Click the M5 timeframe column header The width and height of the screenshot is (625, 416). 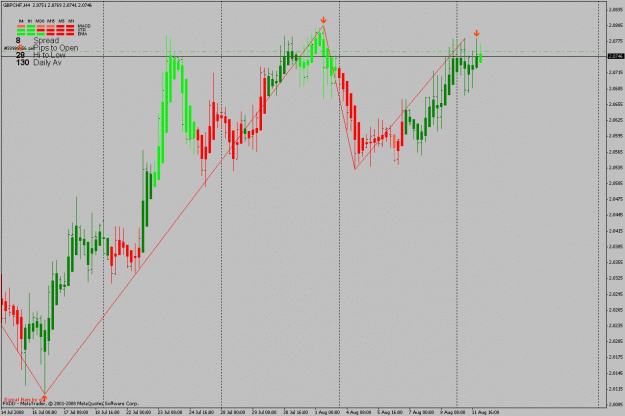[60, 21]
